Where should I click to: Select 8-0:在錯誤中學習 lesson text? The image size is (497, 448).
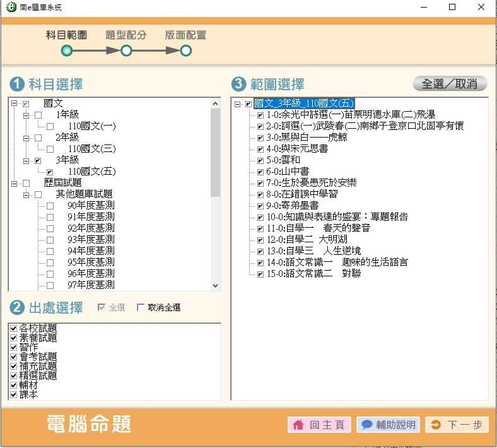tap(302, 194)
